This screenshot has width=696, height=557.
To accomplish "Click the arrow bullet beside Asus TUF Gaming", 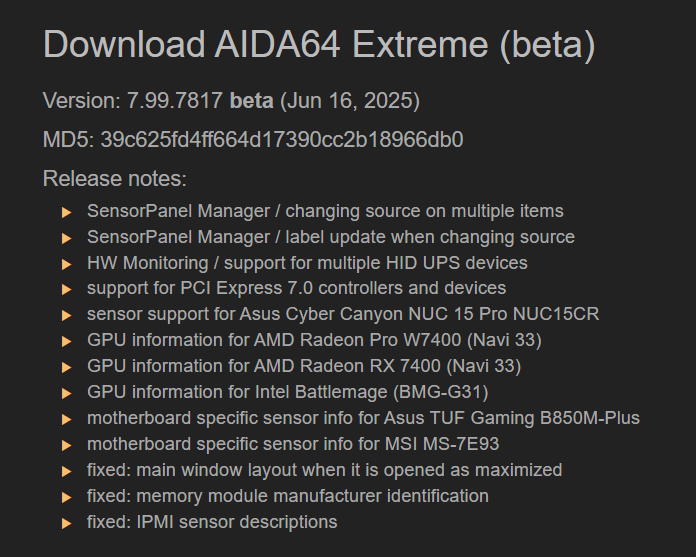I will pyautogui.click(x=66, y=419).
